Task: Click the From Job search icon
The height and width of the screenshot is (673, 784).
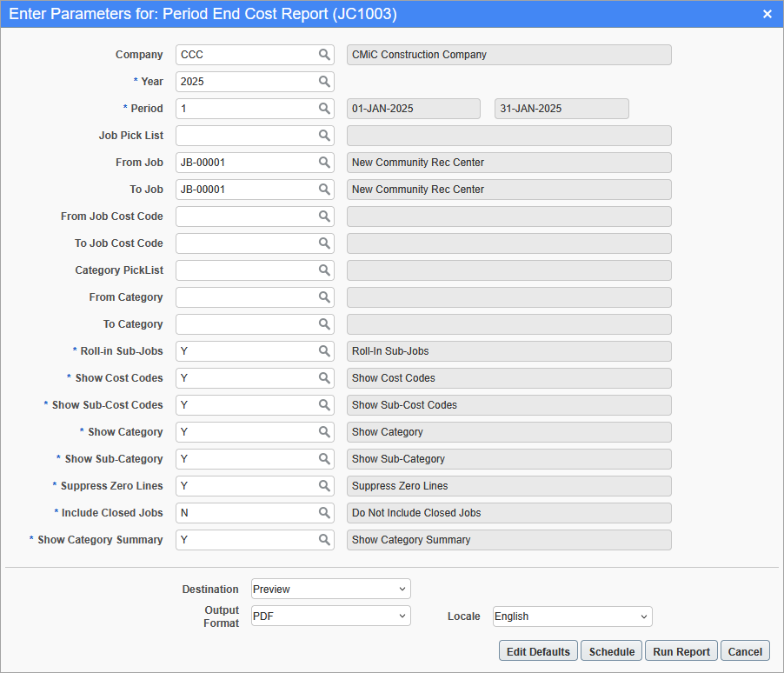Action: click(x=324, y=163)
